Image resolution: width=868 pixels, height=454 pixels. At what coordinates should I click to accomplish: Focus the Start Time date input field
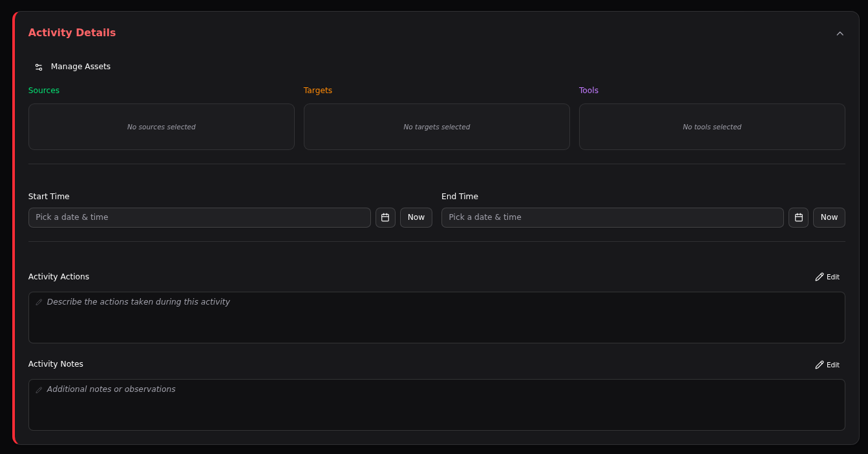click(x=199, y=218)
